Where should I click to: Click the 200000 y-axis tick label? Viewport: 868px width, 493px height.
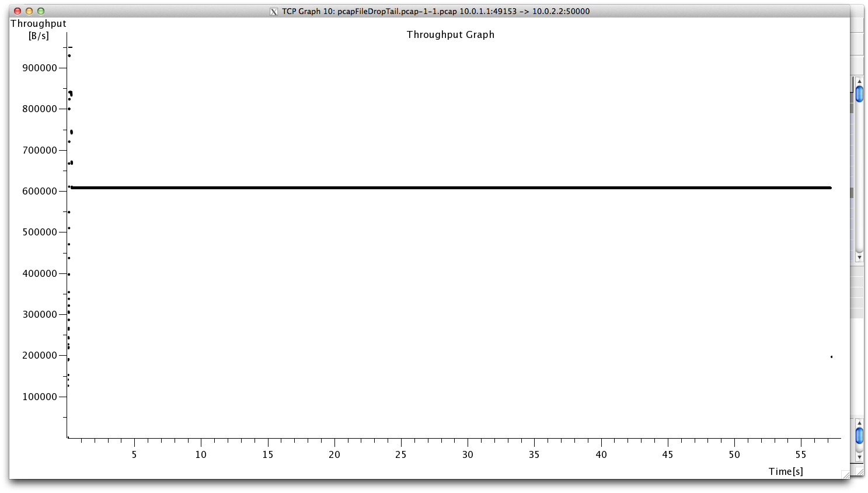pos(40,355)
